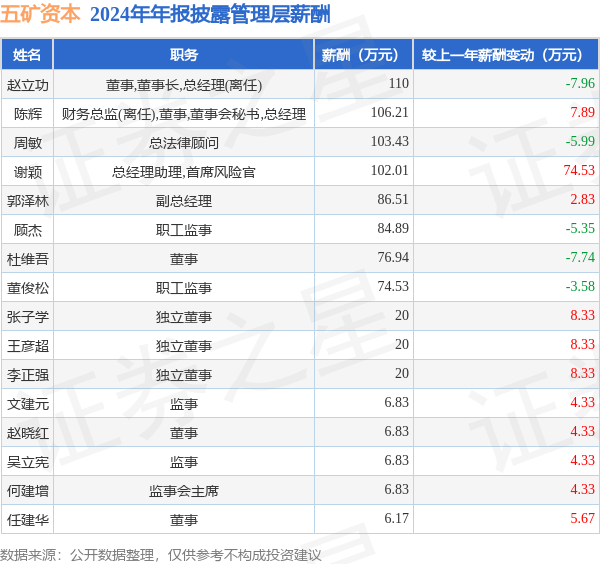Click the name cell 张子学
Image resolution: width=600 pixels, height=564 pixels.
(28, 316)
